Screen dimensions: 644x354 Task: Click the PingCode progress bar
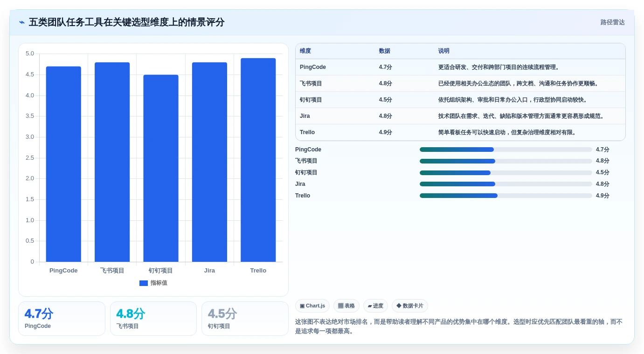506,150
